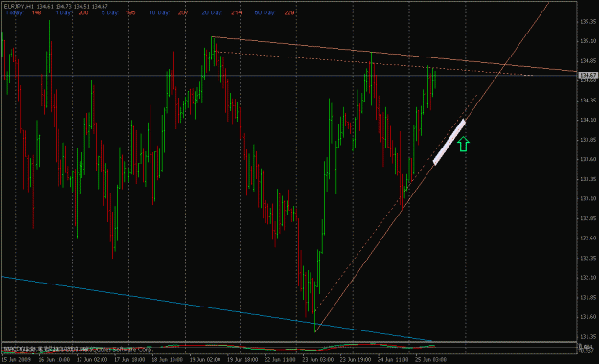This screenshot has width=599, height=364.
Task: Click the 135.10 price axis label
Action: [x=588, y=41]
